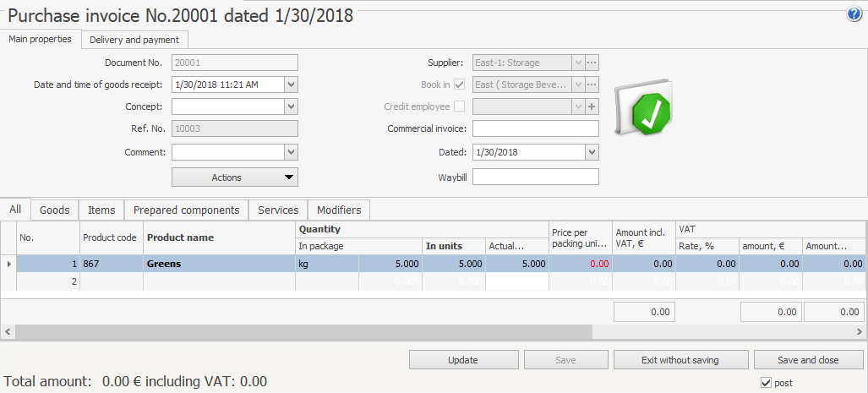Expand the Actions dropdown button
This screenshot has height=393, width=868.
pos(235,177)
